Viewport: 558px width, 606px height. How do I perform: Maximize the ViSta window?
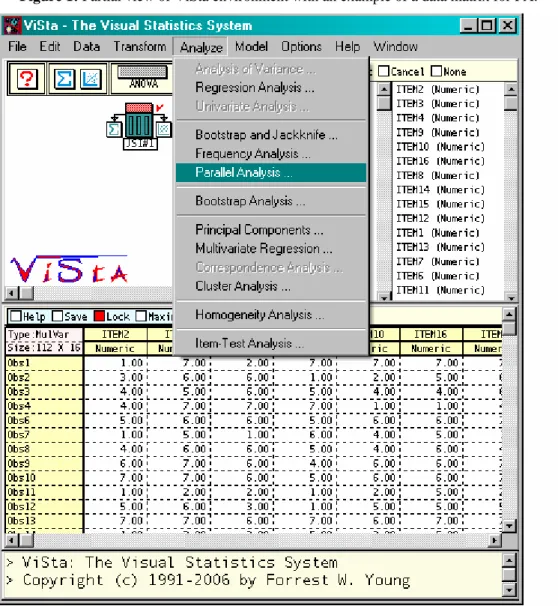click(x=487, y=26)
